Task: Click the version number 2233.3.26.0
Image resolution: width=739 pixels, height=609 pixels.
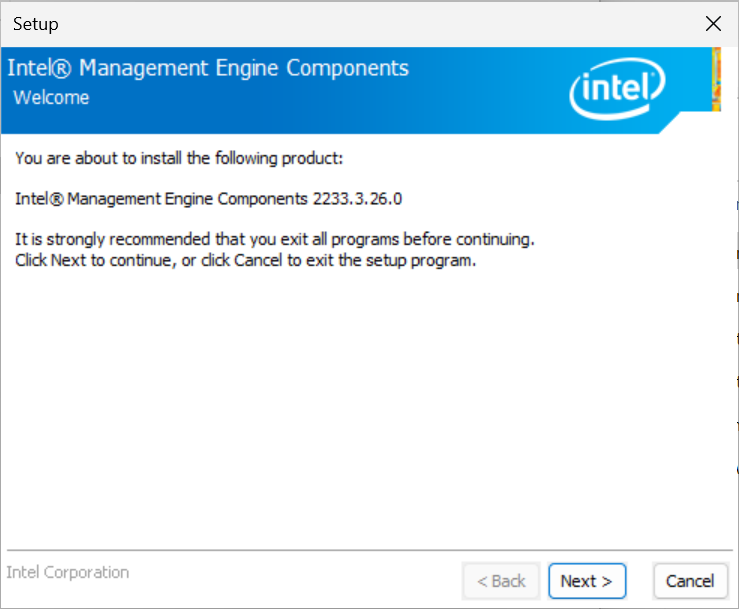Action: click(357, 199)
